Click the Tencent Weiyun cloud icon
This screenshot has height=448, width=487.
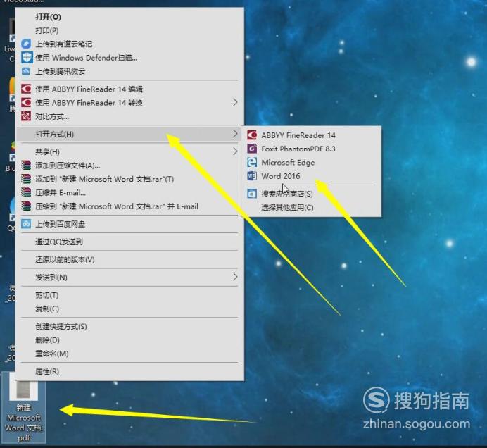coord(26,71)
